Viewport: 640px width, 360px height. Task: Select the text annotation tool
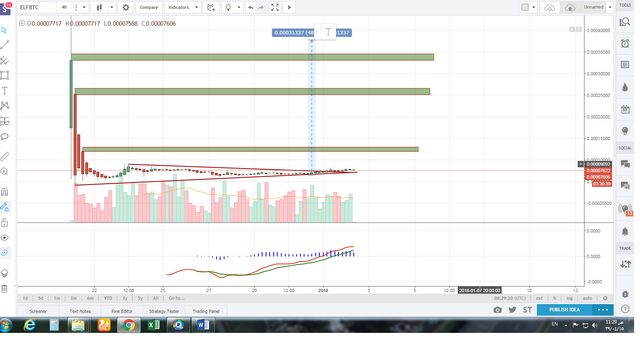point(4,91)
